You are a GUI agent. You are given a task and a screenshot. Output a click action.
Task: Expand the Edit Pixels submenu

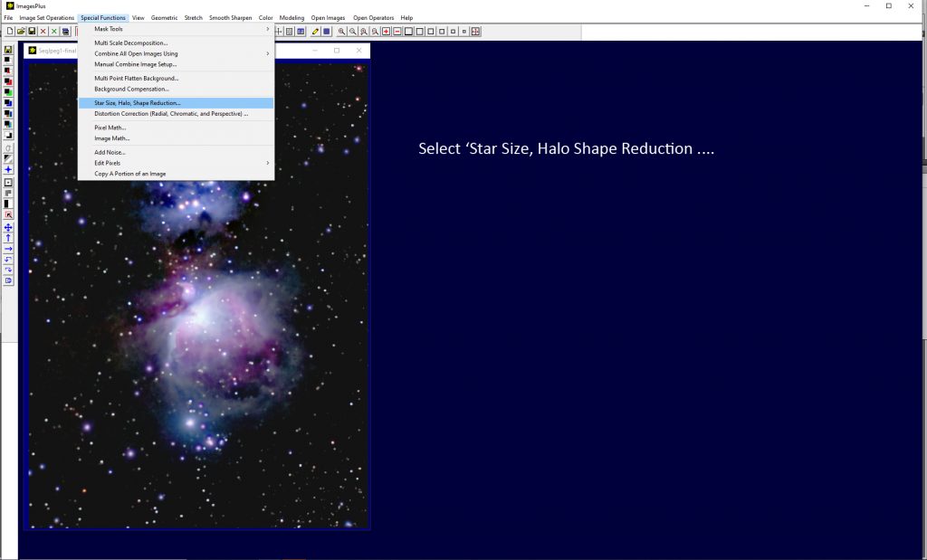point(177,163)
